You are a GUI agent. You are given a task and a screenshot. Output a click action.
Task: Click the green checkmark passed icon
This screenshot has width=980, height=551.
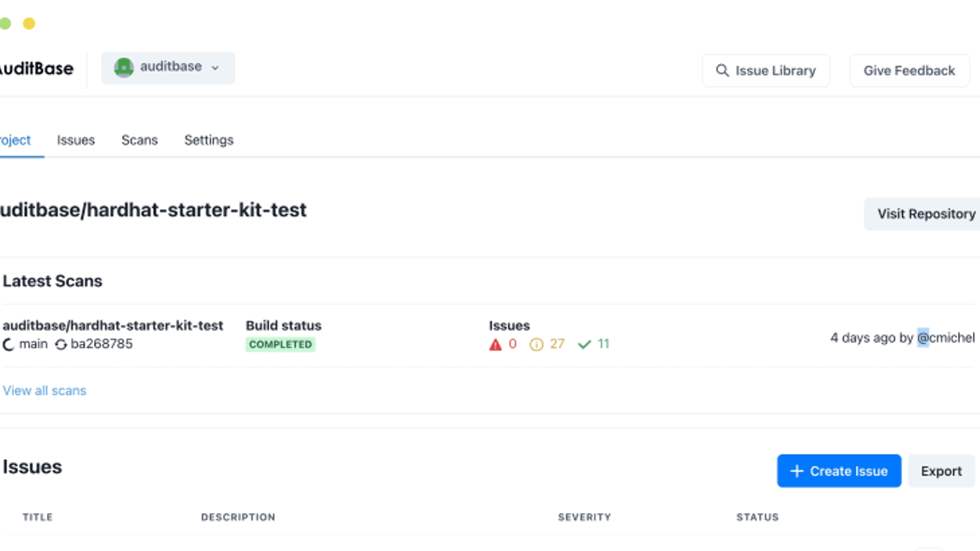coord(585,344)
